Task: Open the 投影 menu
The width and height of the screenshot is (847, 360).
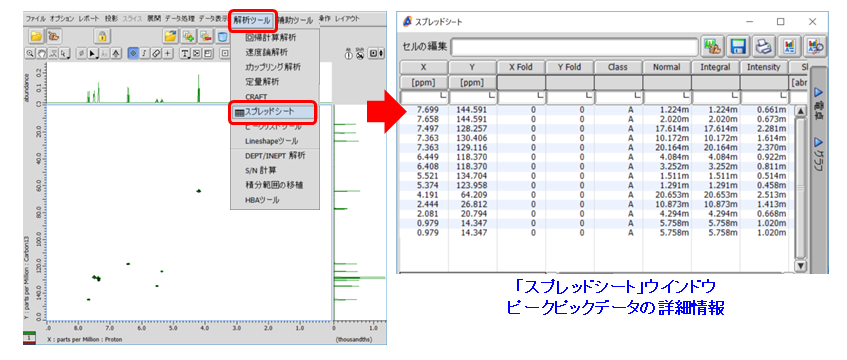Action: [111, 18]
